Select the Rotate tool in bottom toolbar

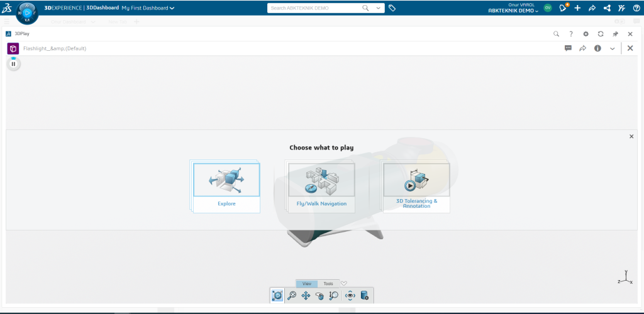click(319, 295)
